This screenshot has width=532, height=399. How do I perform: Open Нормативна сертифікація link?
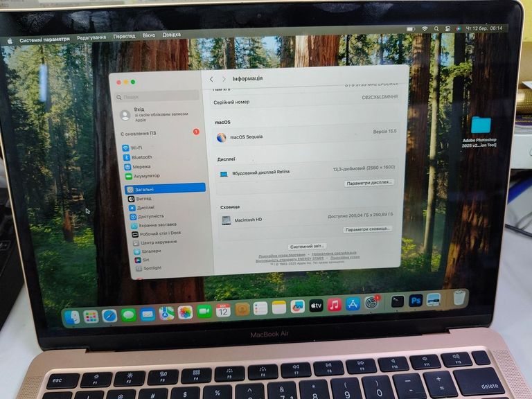(334, 253)
